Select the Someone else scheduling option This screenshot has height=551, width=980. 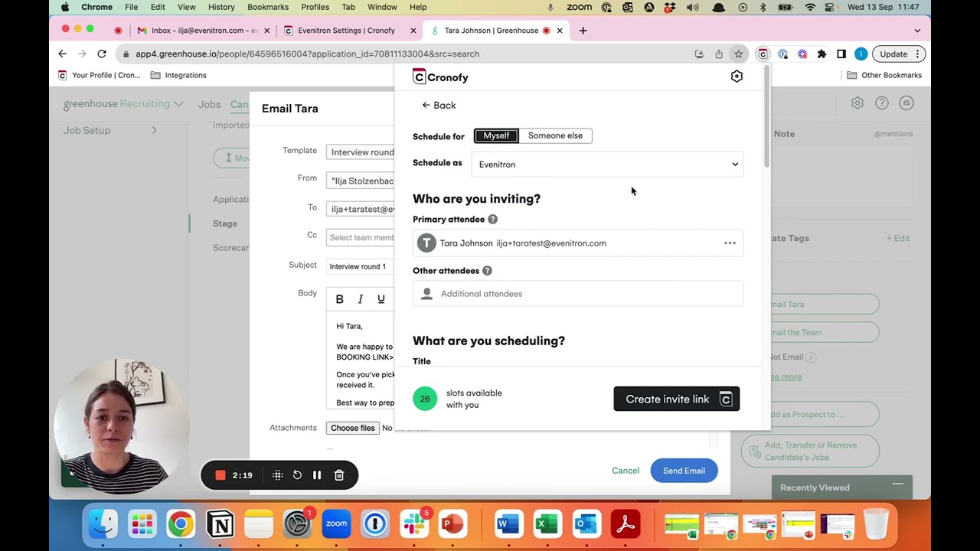point(555,135)
